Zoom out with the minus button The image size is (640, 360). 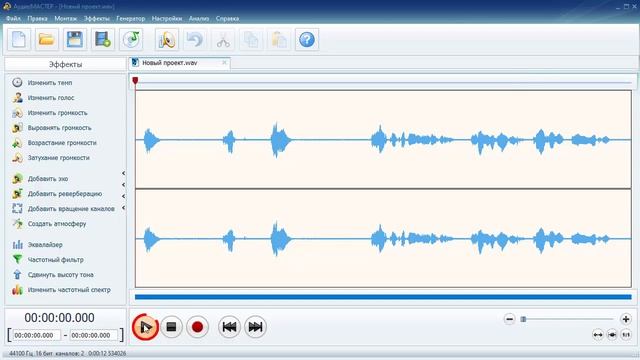click(509, 319)
